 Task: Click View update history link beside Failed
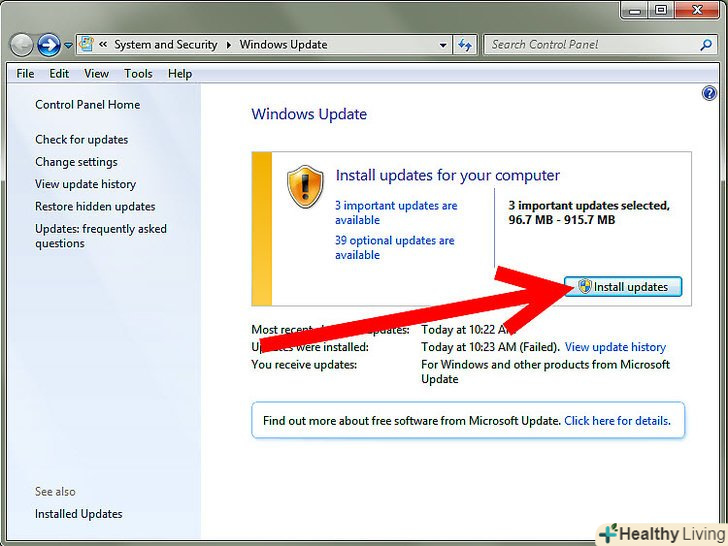[x=615, y=347]
